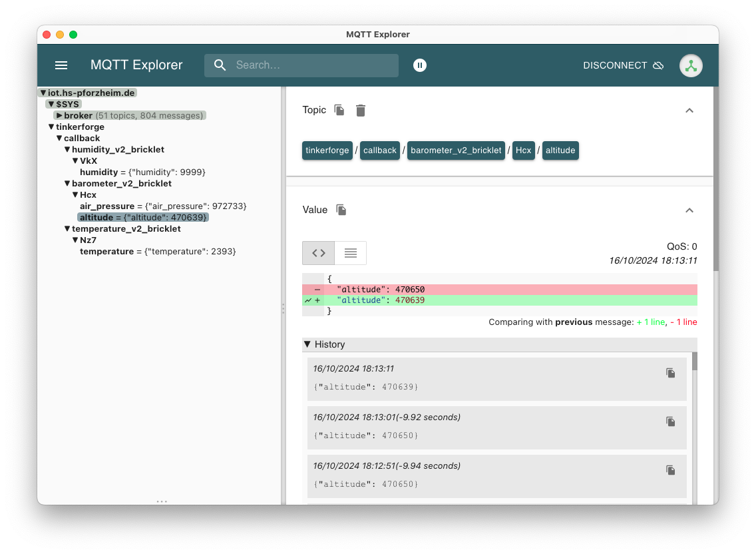
Task: Copy the topic path to clipboard
Action: pyautogui.click(x=339, y=110)
